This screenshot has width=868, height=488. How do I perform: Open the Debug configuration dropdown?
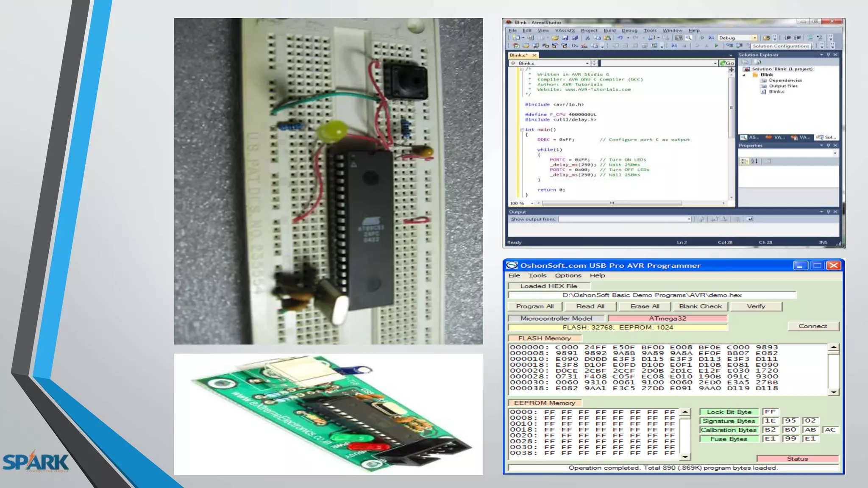pos(754,38)
